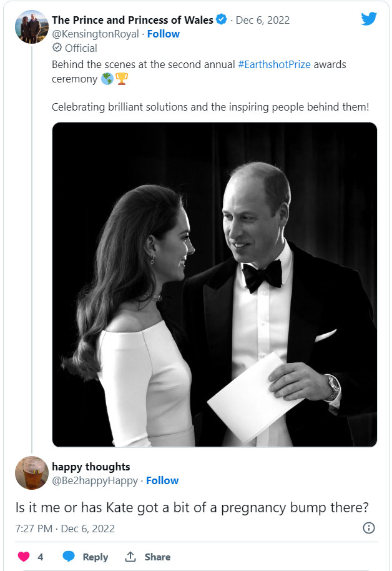Image resolution: width=392 pixels, height=571 pixels.
Task: Click the blue verified badge icon
Action: click(222, 20)
